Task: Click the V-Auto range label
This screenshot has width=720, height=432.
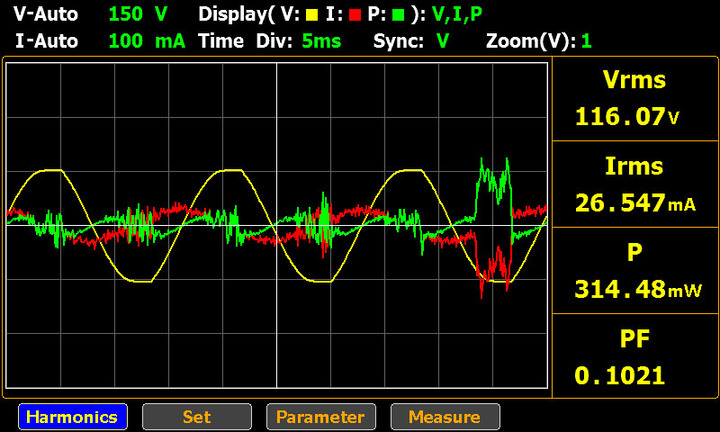Action: tap(46, 14)
